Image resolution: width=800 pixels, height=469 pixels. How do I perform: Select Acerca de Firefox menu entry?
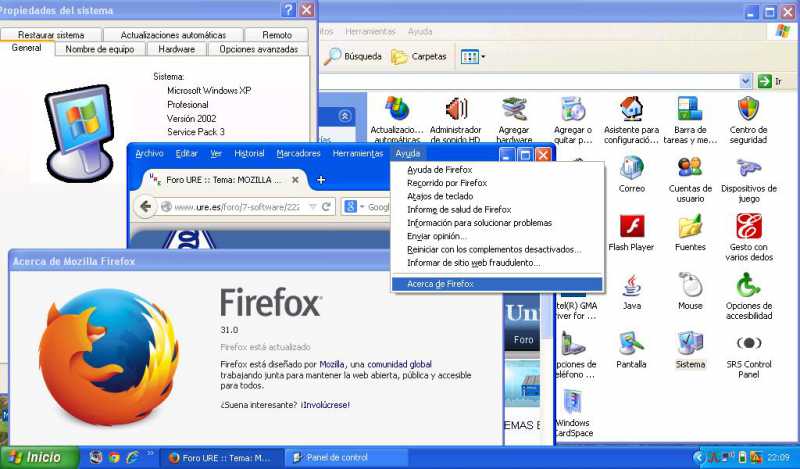click(440, 284)
